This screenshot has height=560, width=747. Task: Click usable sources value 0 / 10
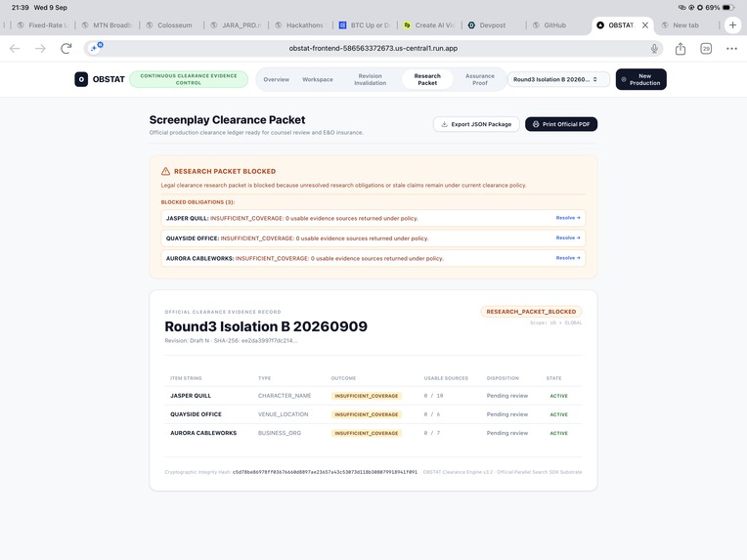pos(433,396)
